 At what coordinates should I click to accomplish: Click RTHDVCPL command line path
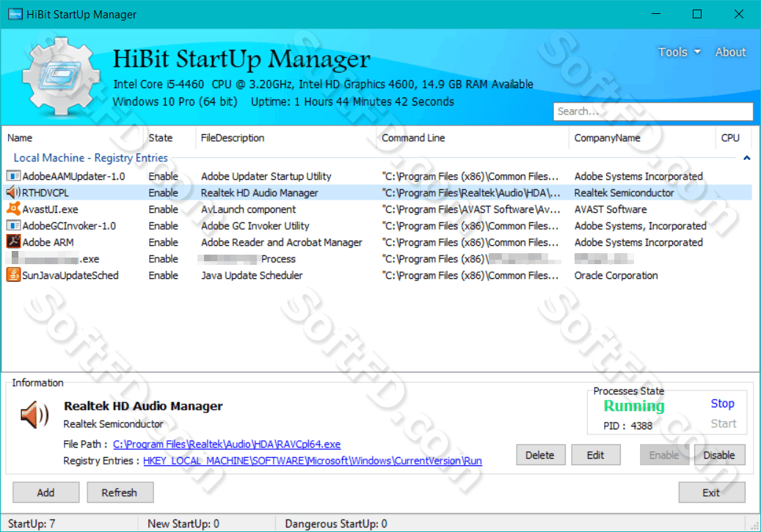tap(471, 193)
